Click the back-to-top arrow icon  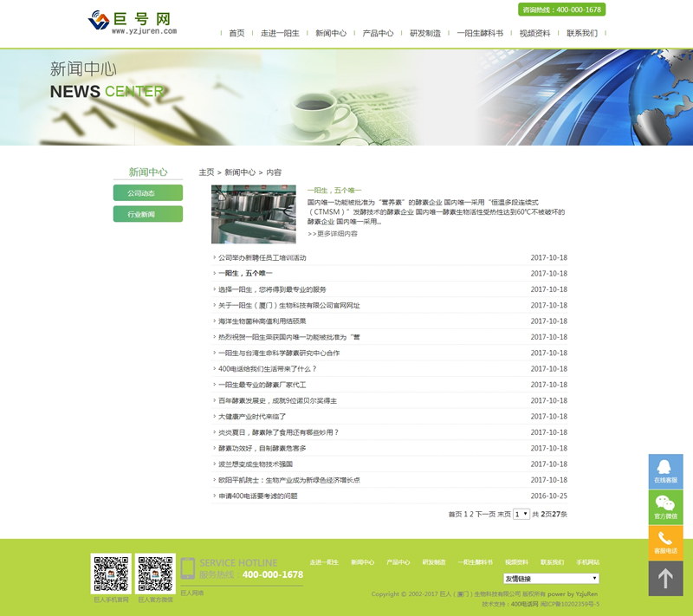[x=665, y=579]
